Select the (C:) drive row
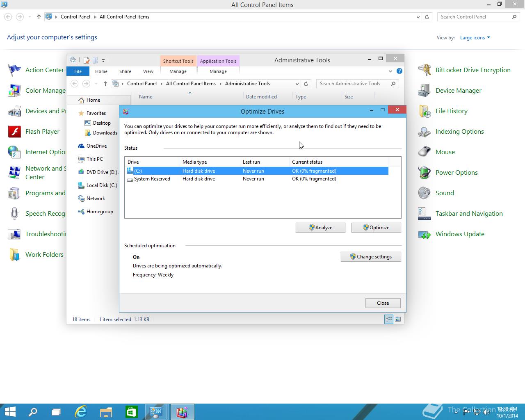The width and height of the screenshot is (525, 420). point(257,171)
